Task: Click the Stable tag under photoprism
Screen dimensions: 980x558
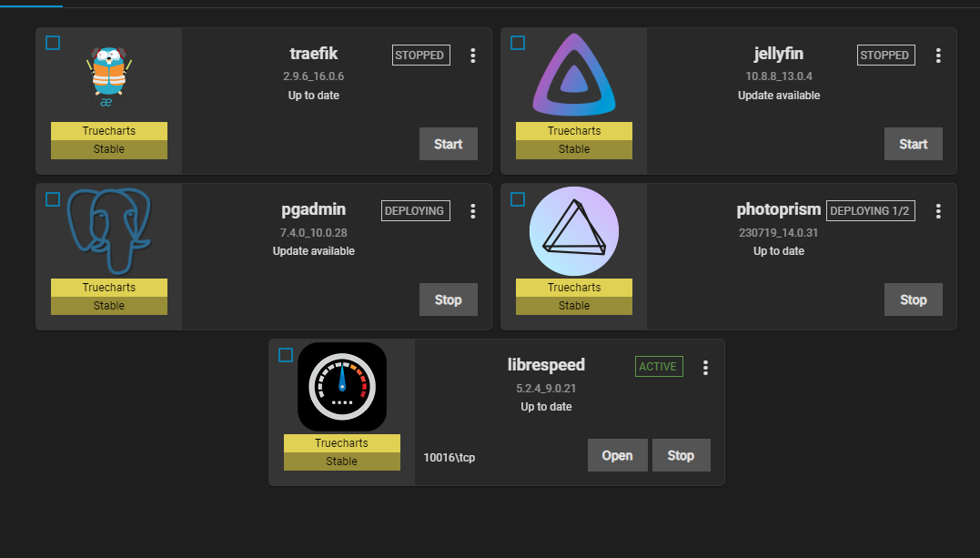Action: (x=574, y=306)
